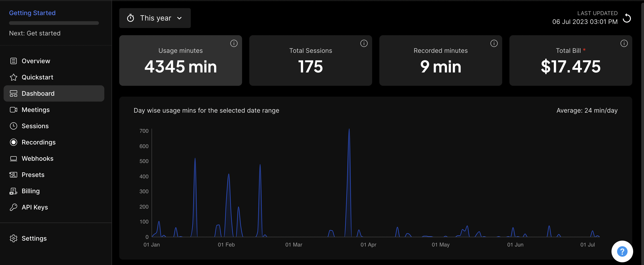This screenshot has width=644, height=265.
Task: Open the Quickstart section
Action: pyautogui.click(x=37, y=77)
